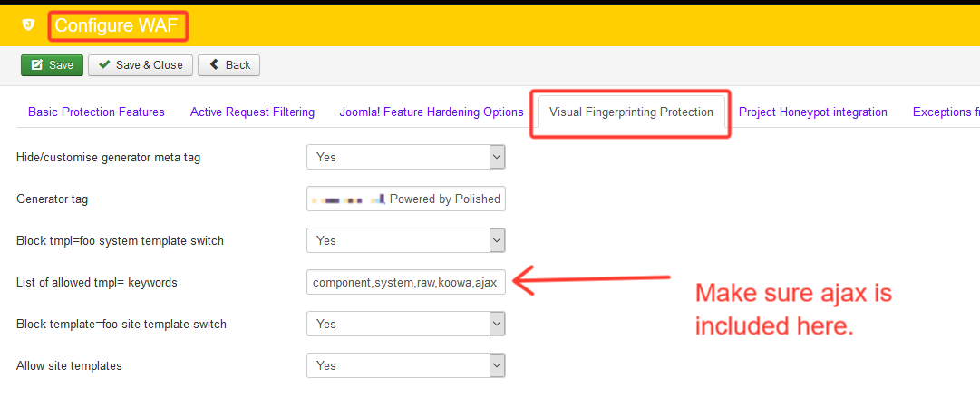Select the Visual Fingerprinting Protection tab
This screenshot has width=980, height=408.
pyautogui.click(x=631, y=112)
